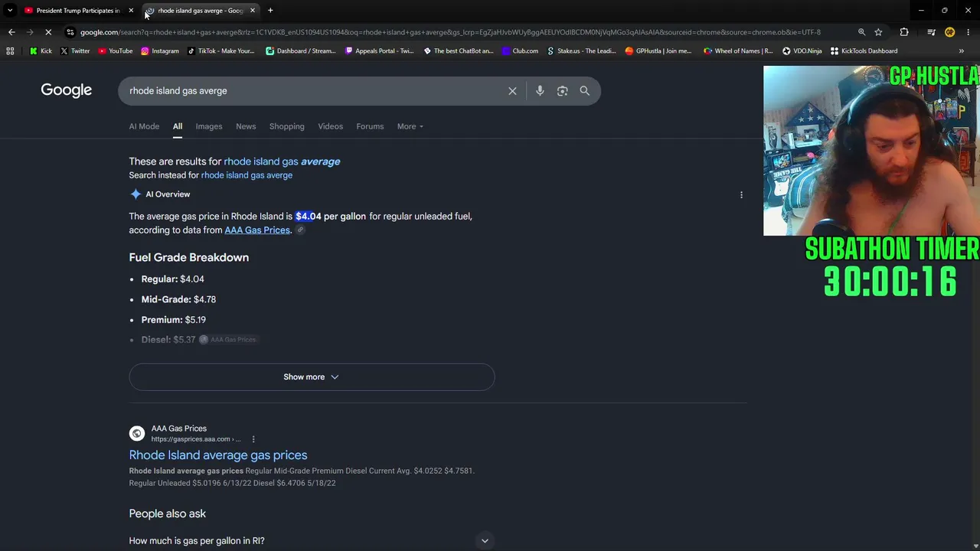Viewport: 980px width, 551px height.
Task: Open the Chrome profile avatar
Action: pyautogui.click(x=949, y=32)
